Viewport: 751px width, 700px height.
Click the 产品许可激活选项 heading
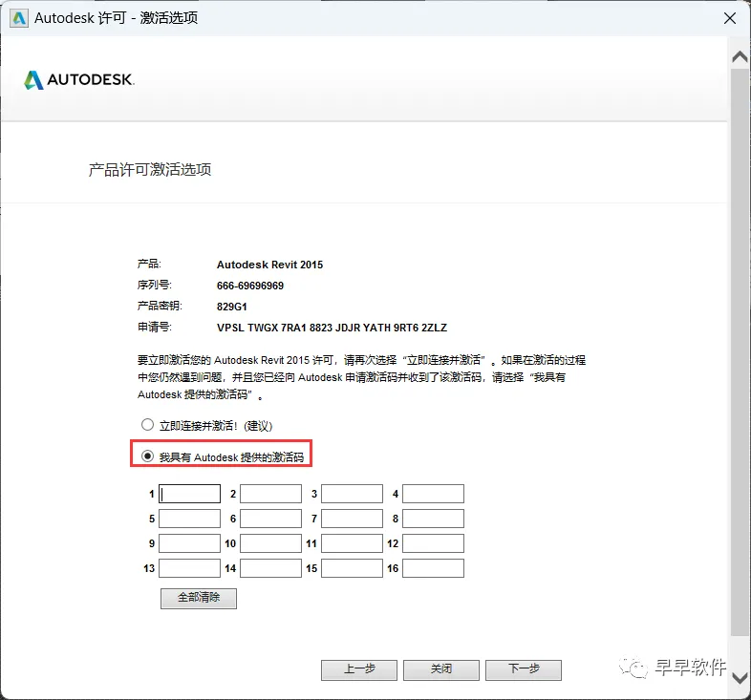pos(150,169)
